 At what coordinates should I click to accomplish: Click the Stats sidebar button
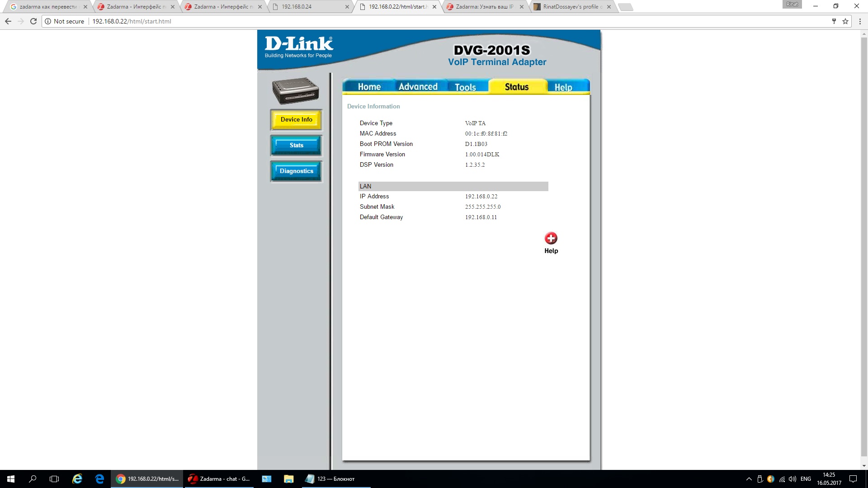click(296, 145)
